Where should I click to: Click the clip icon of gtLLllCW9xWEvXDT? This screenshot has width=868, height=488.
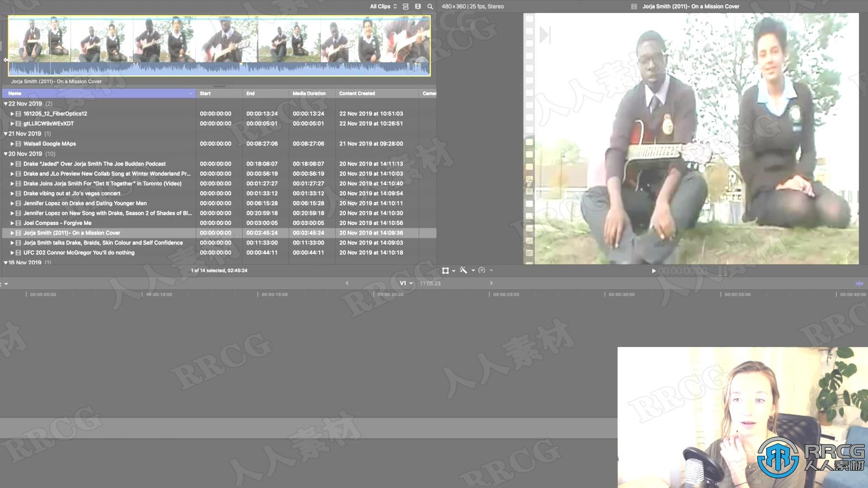coord(18,124)
